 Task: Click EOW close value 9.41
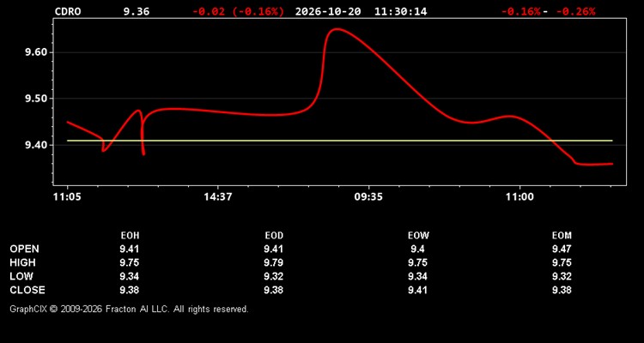click(418, 290)
